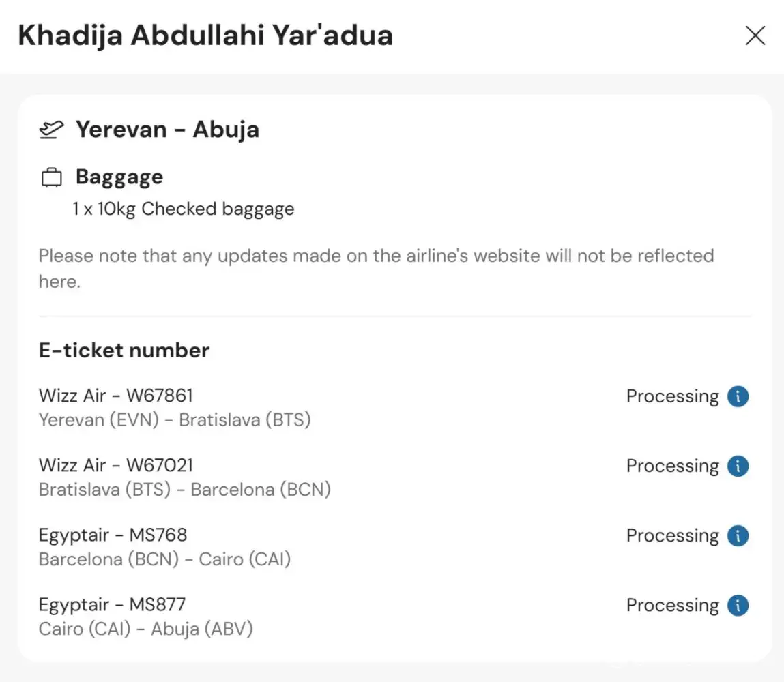Click the E-ticket number heading
This screenshot has height=682, width=784.
[124, 351]
